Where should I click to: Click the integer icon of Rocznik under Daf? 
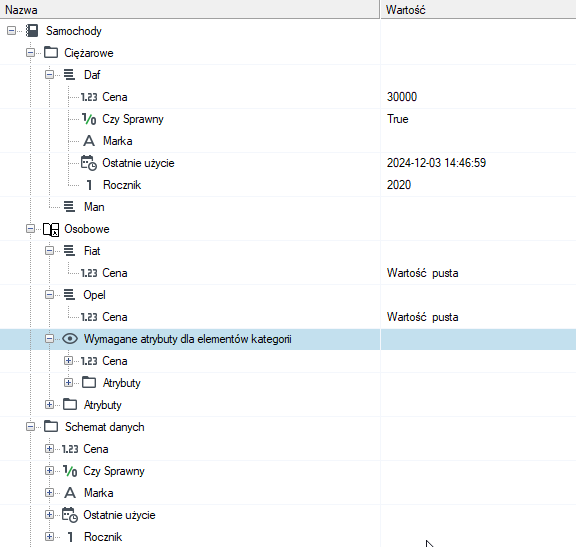(89, 185)
